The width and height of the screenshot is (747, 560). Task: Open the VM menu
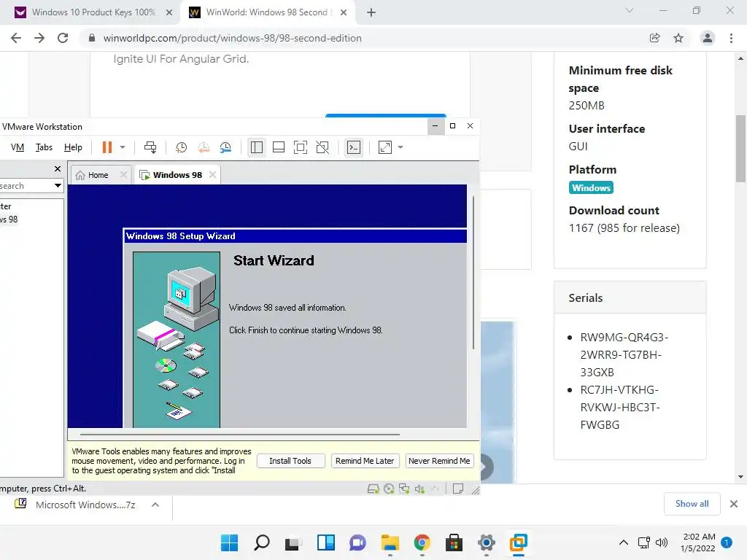pyautogui.click(x=18, y=147)
